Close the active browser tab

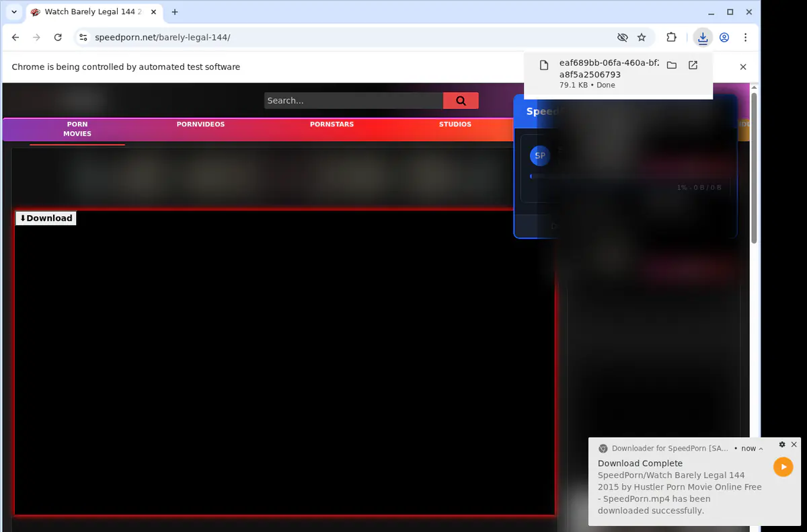[x=152, y=12]
